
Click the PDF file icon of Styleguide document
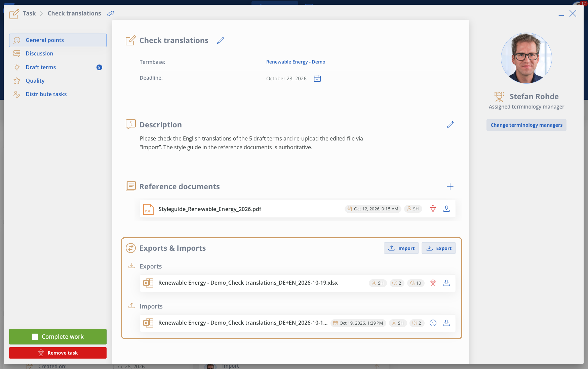tap(148, 209)
